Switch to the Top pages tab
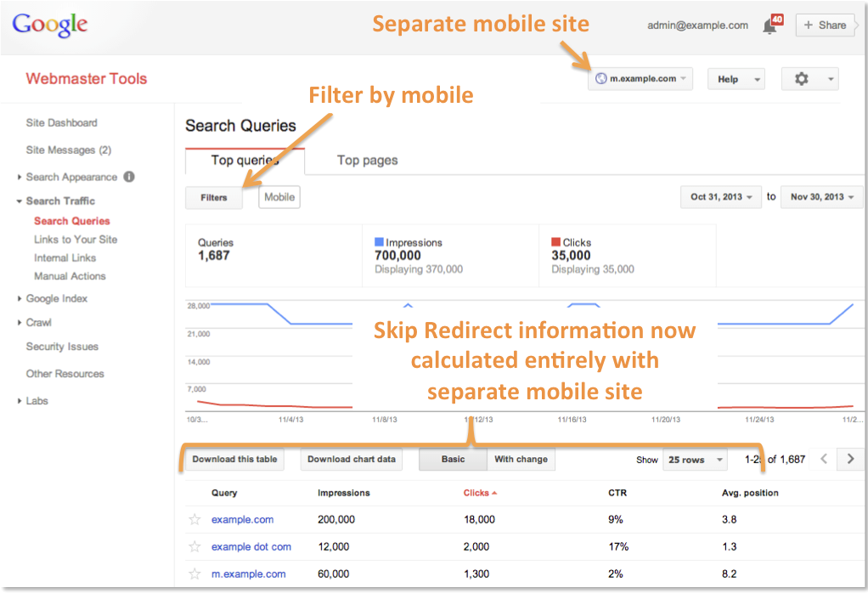The image size is (868, 593). click(368, 161)
